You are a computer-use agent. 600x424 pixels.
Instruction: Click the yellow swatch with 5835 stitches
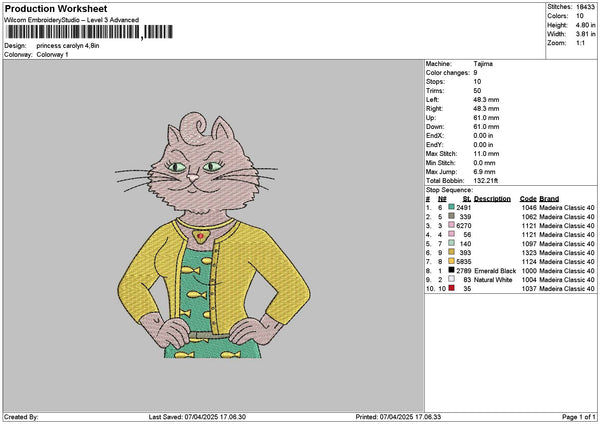(x=452, y=261)
